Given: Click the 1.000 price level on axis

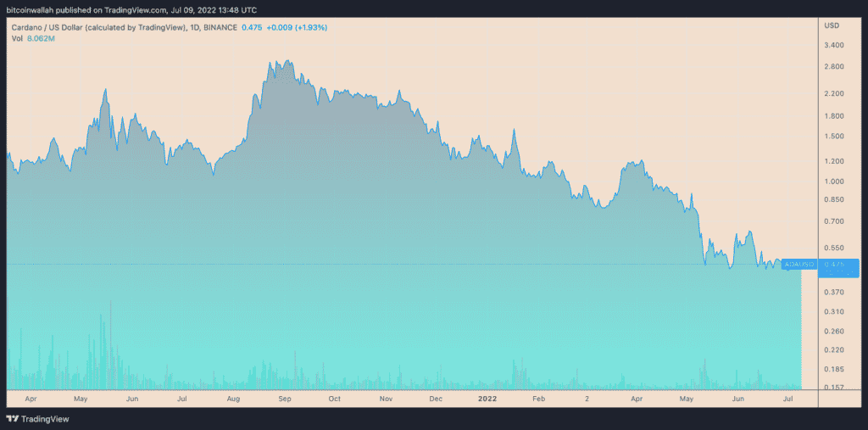Looking at the screenshot, I should point(834,181).
